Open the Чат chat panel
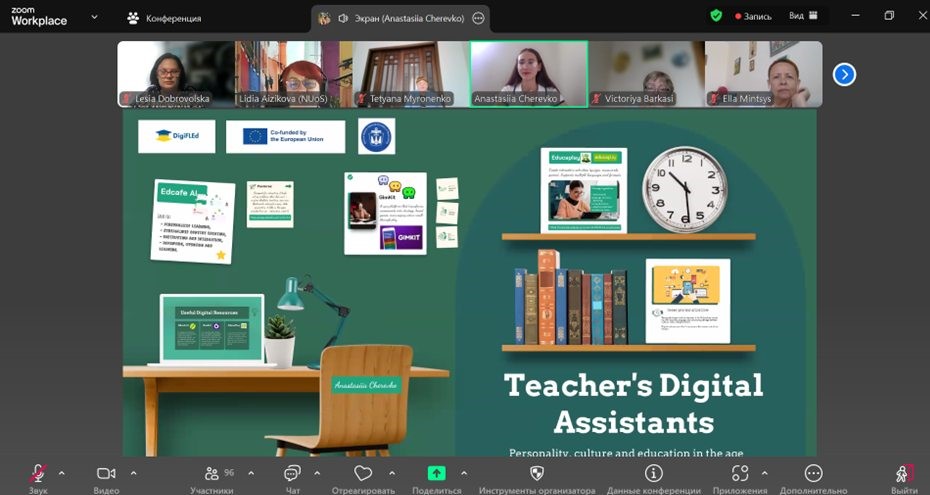Viewport: 930px width, 495px height. point(292,474)
